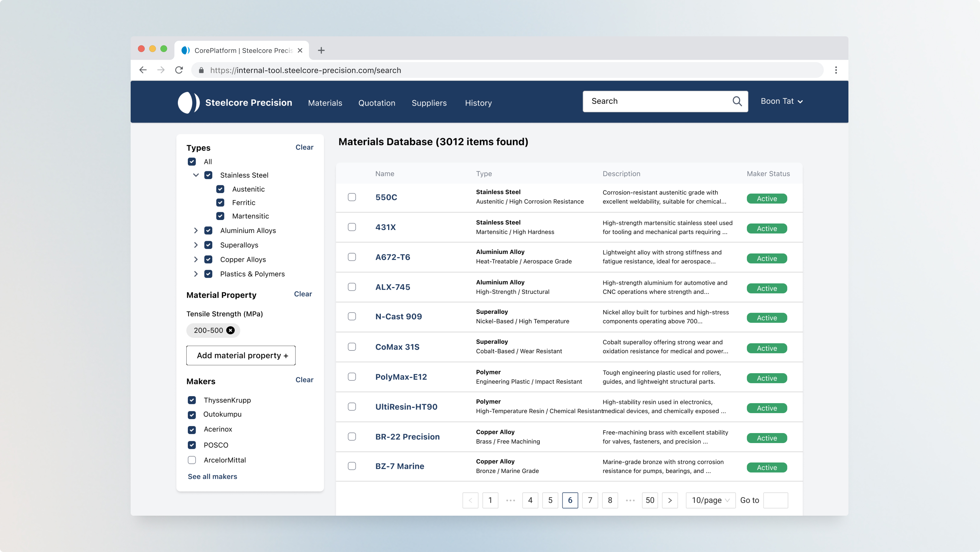Jump to page 50 of results

click(x=650, y=500)
